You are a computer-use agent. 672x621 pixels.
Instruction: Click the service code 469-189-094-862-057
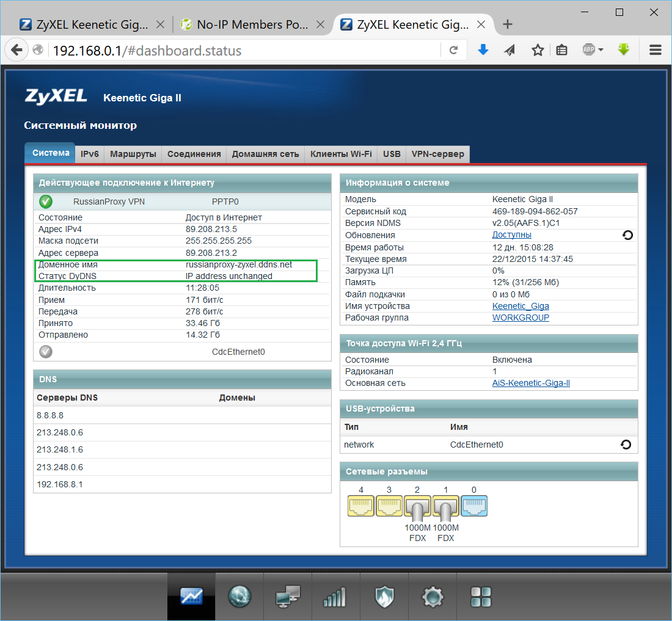pos(535,211)
